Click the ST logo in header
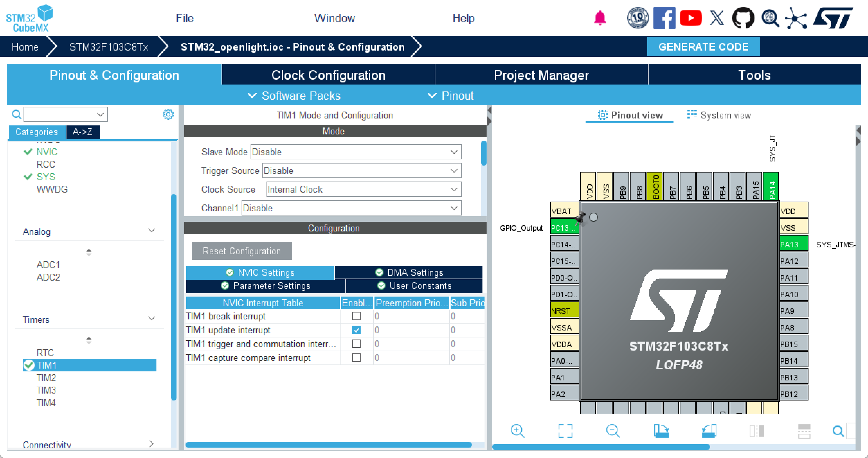 833,18
